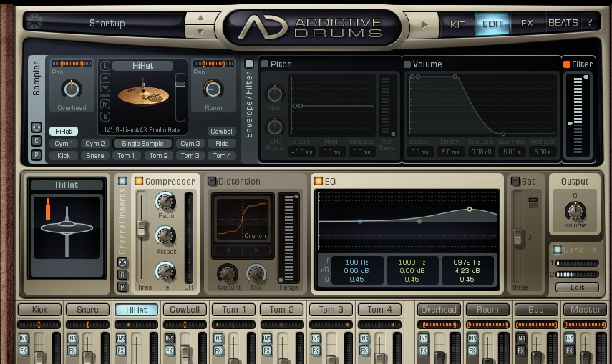This screenshot has height=364, width=612.
Task: Select the Cowbell mixer channel
Action: [185, 310]
